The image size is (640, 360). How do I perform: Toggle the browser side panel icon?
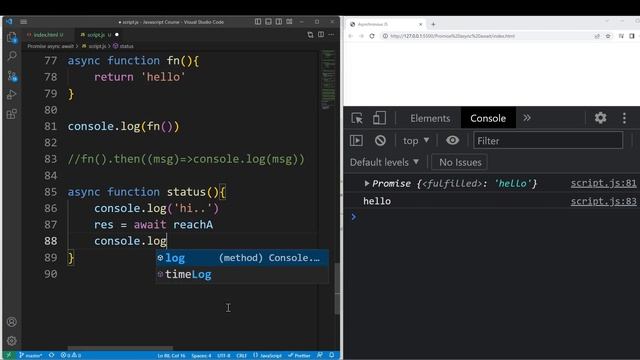632,36
